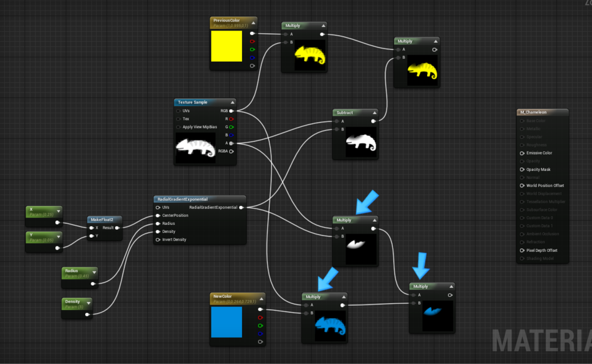Select the PreviousColor node title
This screenshot has width=592, height=364.
click(x=227, y=20)
